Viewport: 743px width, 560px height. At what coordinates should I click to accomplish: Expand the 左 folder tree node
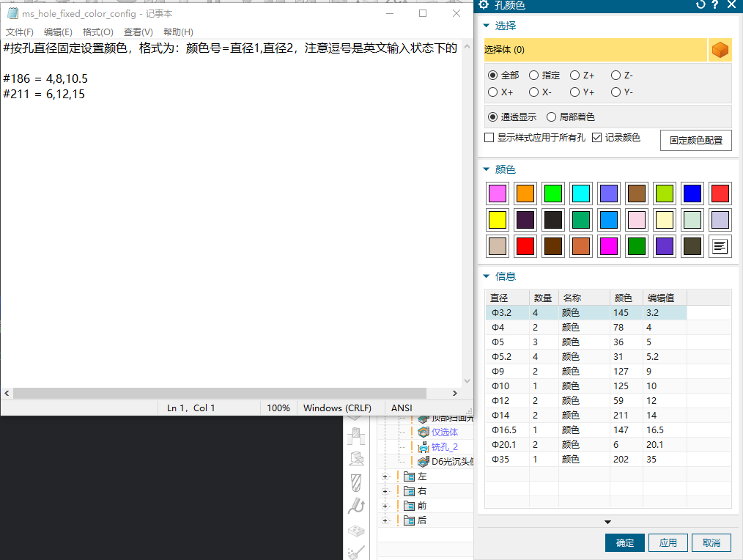[385, 476]
